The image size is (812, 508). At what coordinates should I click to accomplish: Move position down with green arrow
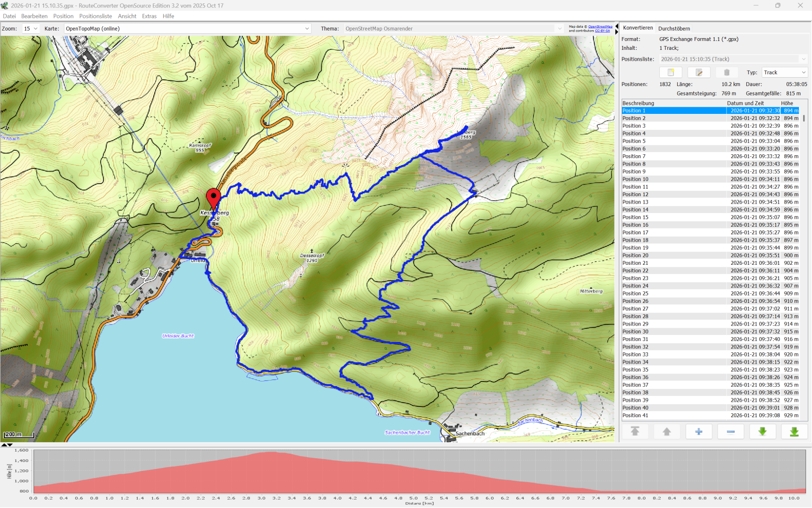tap(762, 432)
